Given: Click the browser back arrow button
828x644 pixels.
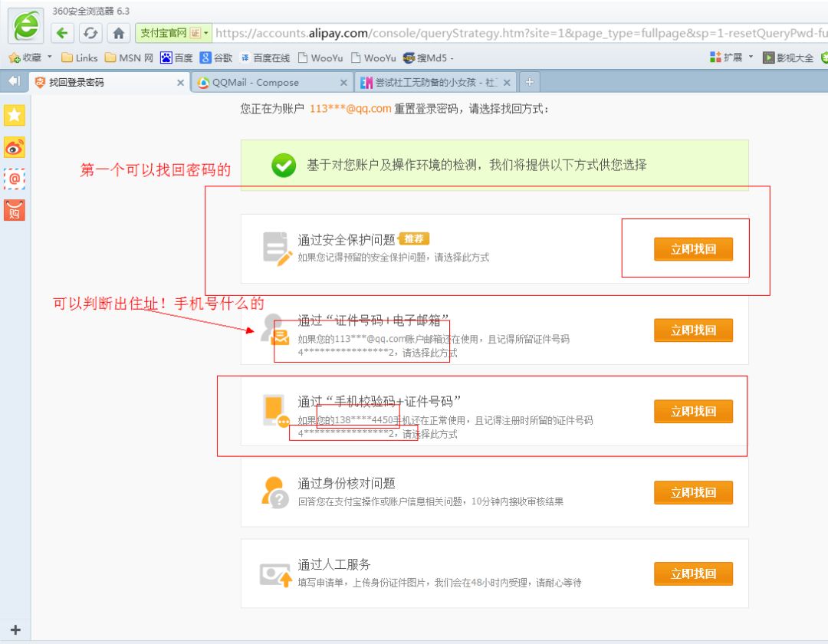Looking at the screenshot, I should (x=63, y=33).
